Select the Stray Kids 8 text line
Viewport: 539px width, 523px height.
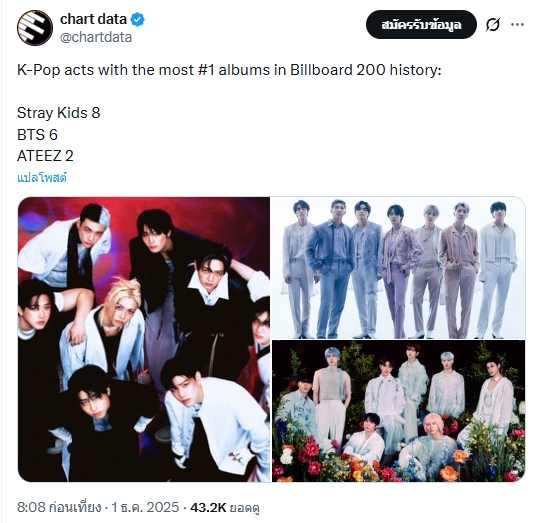(58, 113)
